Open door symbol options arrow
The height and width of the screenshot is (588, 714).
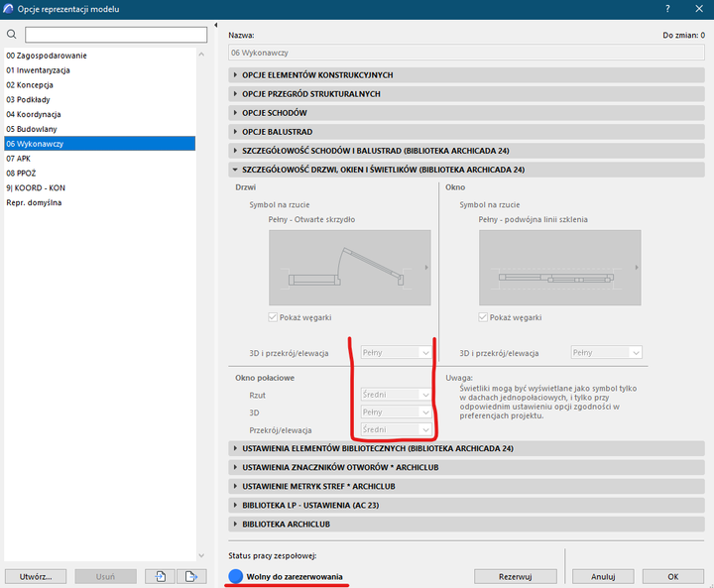(x=426, y=268)
